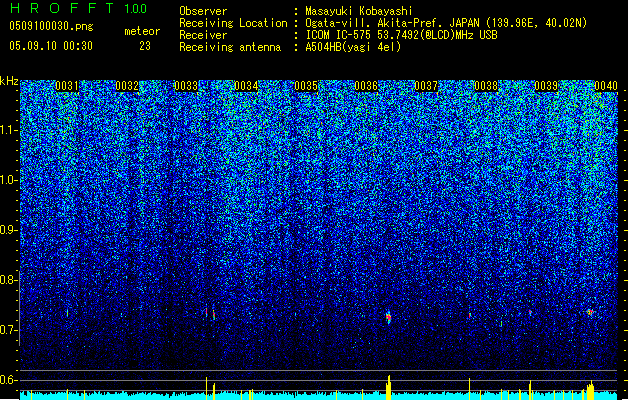This screenshot has width=629, height=400.
Task: Select the 0.8 kHz axis label
Action: (x=8, y=280)
